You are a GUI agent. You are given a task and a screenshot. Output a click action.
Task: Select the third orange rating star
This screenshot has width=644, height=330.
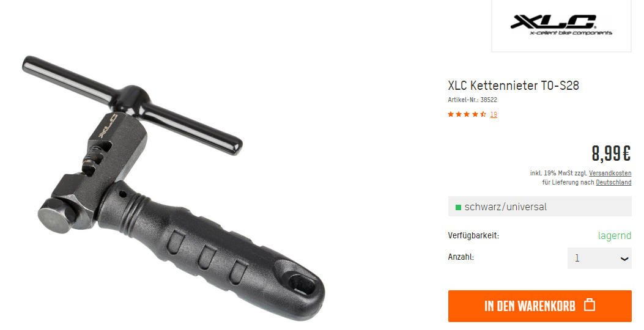tap(467, 114)
